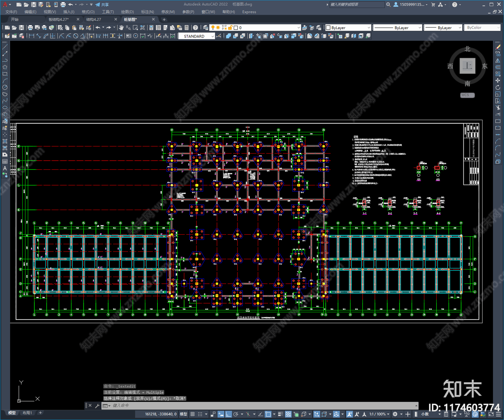Switch to the 布局1 layout tab
504x420 pixels.
click(x=27, y=413)
